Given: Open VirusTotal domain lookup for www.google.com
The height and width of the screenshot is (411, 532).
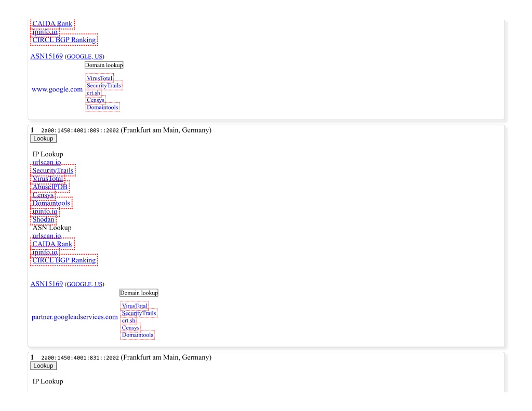Looking at the screenshot, I should click(99, 78).
